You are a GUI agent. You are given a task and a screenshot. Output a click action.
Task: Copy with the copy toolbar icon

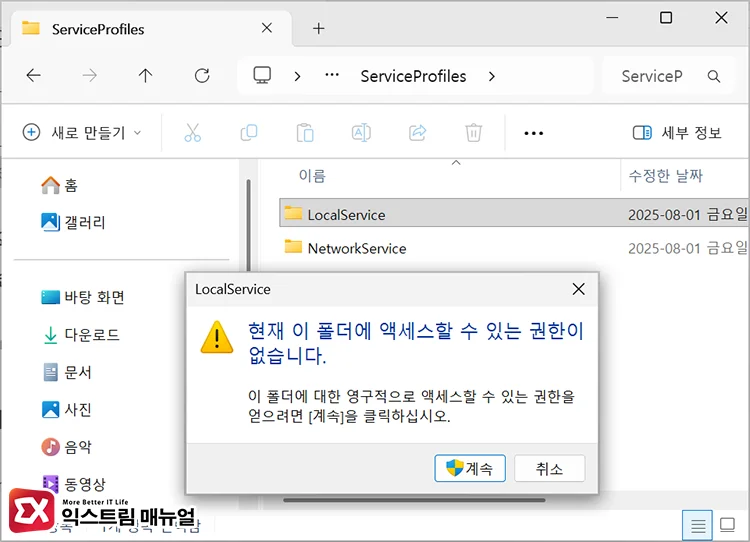click(249, 133)
